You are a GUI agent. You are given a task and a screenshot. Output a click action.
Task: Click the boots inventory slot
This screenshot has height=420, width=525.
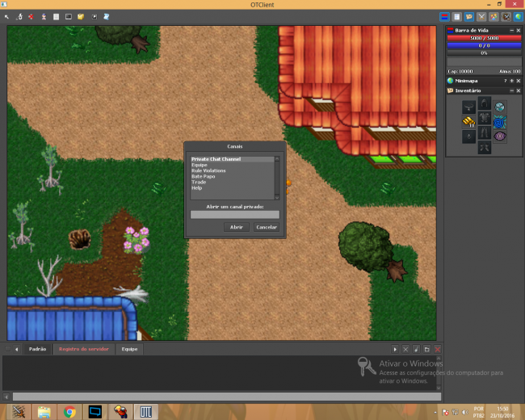click(x=484, y=147)
